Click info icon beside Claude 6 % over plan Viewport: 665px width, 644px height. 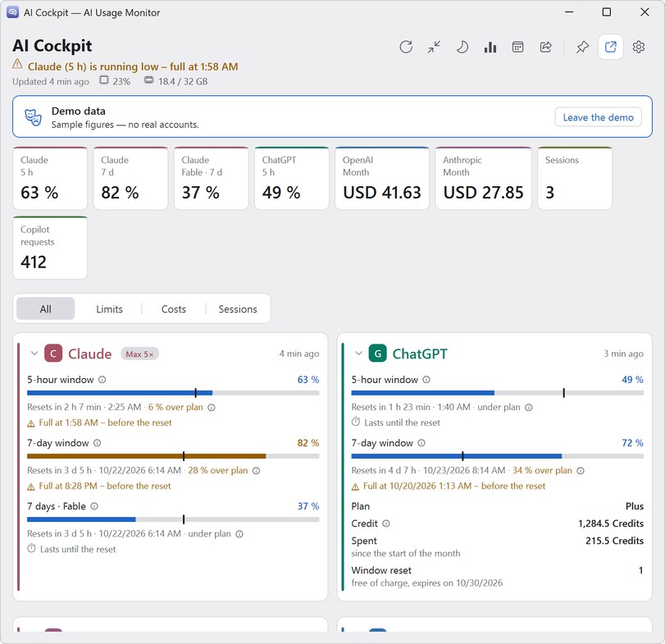pyautogui.click(x=212, y=407)
